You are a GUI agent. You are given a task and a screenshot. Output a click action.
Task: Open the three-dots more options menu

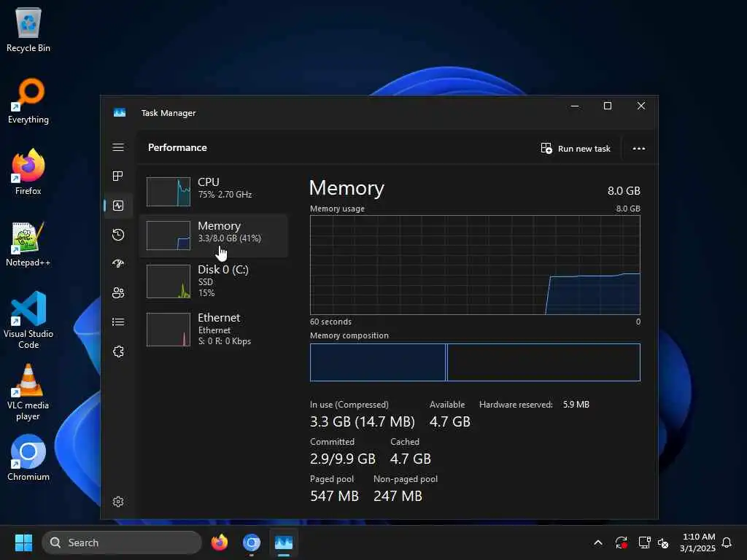coord(639,149)
